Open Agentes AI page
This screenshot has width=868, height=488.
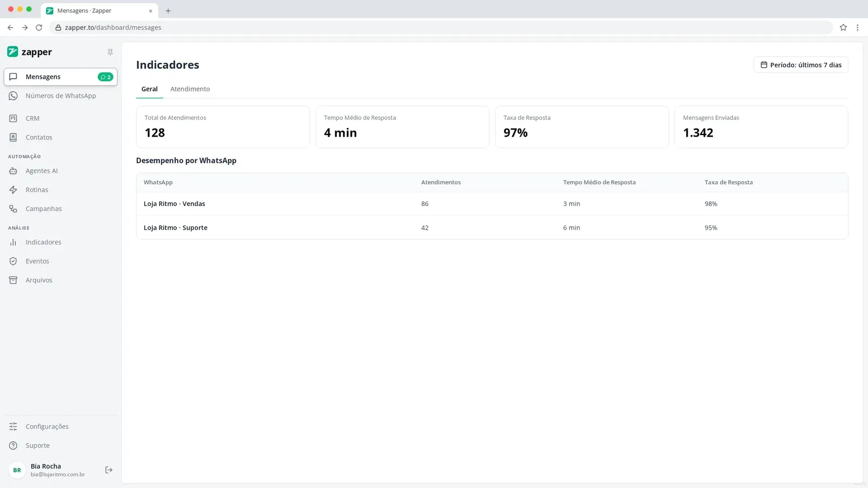pyautogui.click(x=61, y=171)
